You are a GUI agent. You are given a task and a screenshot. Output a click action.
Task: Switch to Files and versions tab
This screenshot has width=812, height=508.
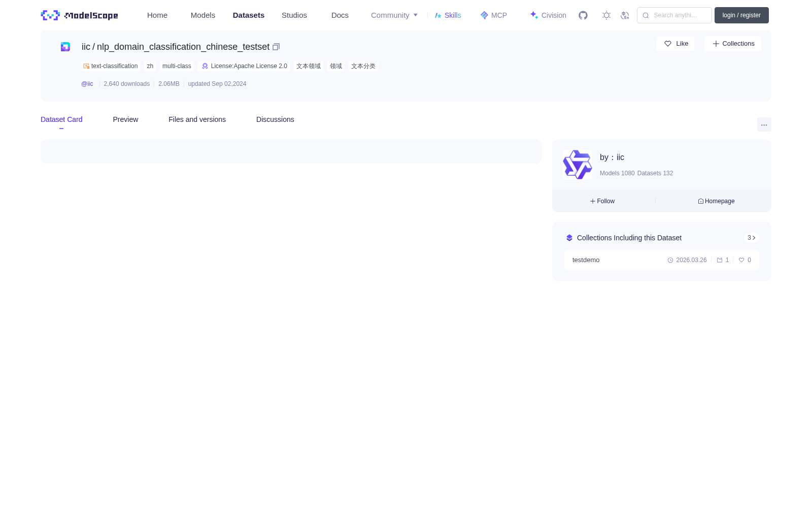197,119
